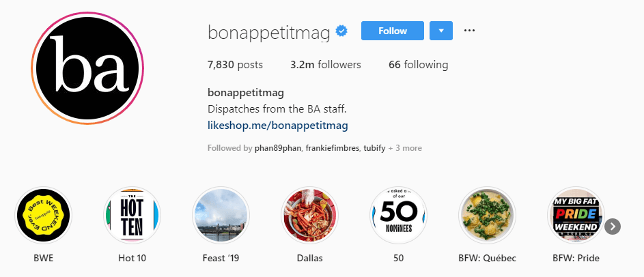This screenshot has height=277, width=644.
Task: Open the BWE story highlight icon
Action: [x=44, y=216]
